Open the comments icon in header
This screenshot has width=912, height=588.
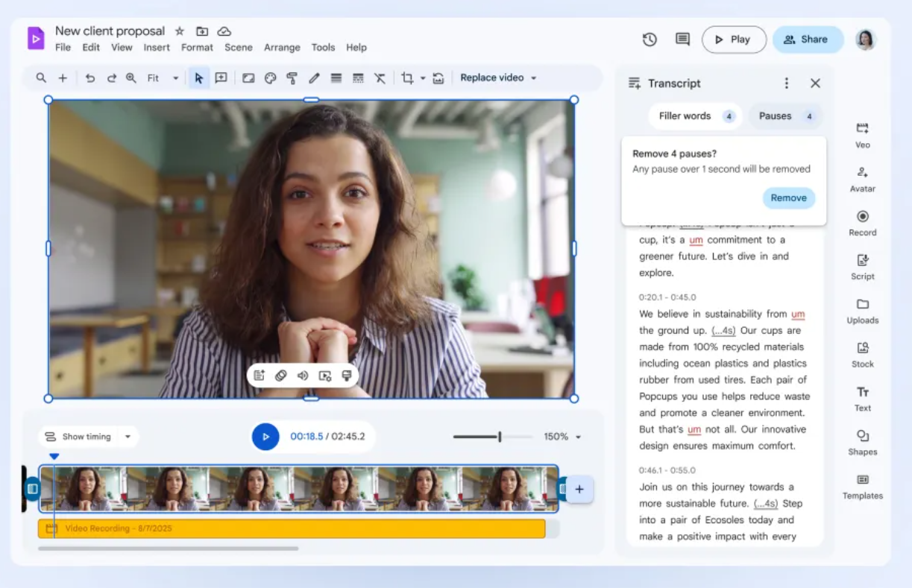click(682, 39)
